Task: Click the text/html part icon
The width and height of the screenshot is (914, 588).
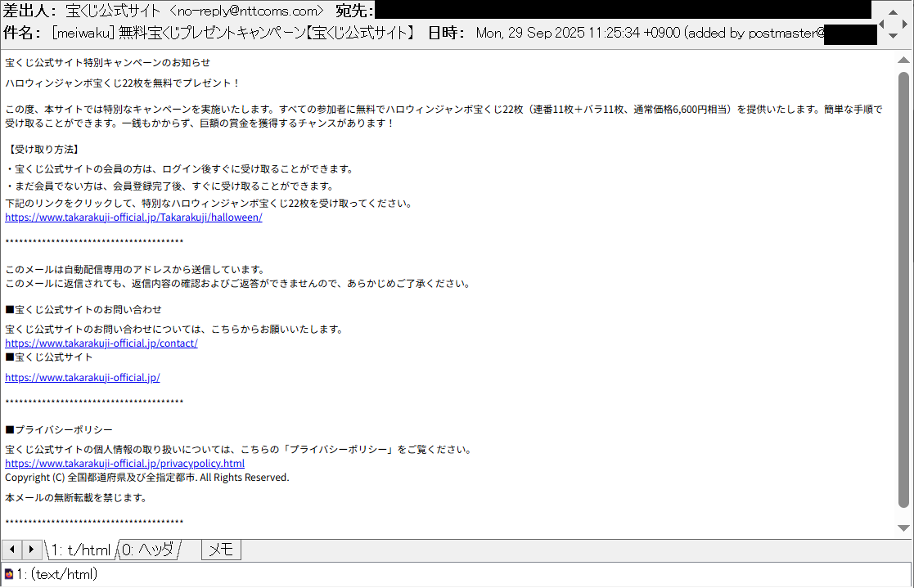Action: tap(9, 574)
